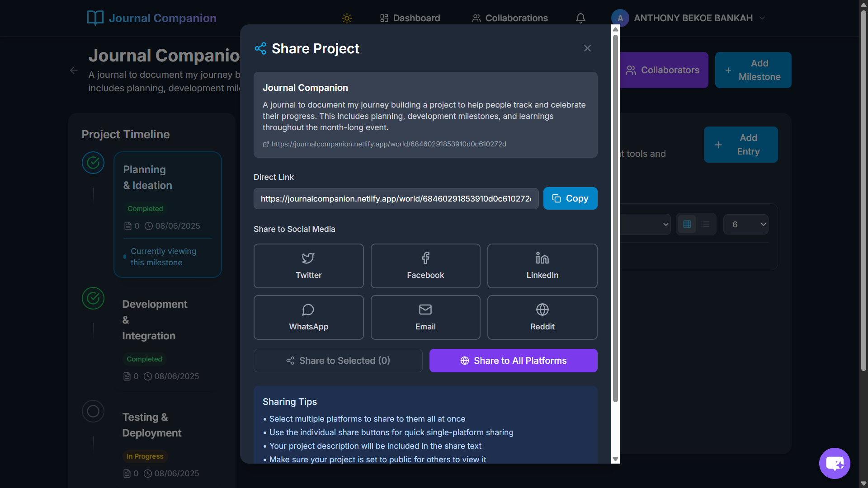Pick the Email share option
868x488 pixels.
(425, 318)
